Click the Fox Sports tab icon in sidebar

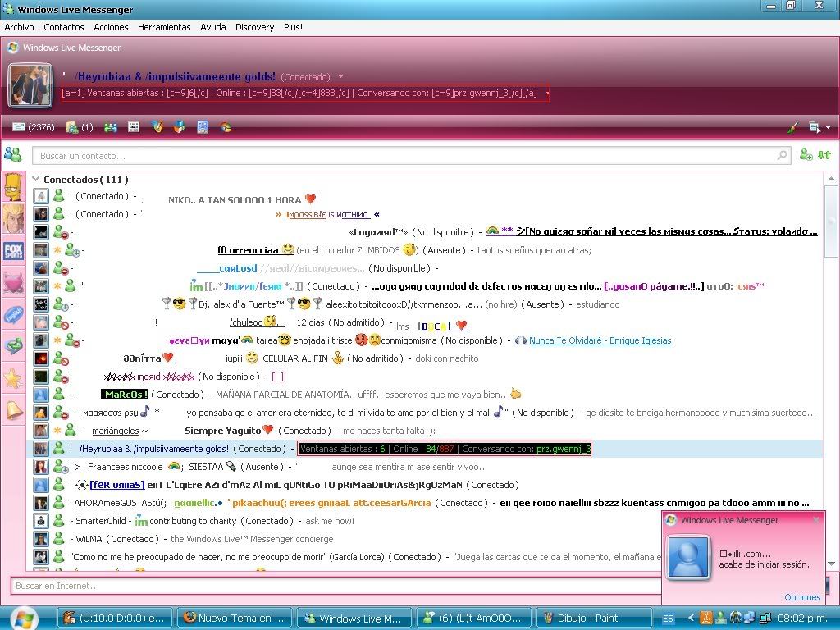pyautogui.click(x=13, y=251)
